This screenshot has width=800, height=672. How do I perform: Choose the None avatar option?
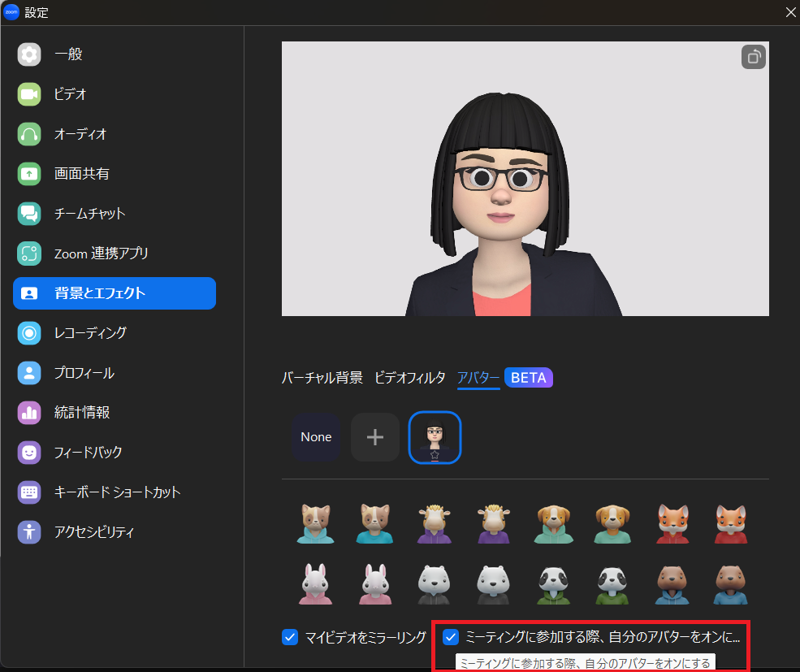pos(316,437)
